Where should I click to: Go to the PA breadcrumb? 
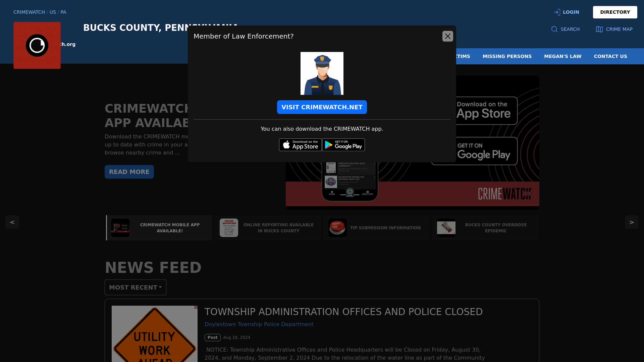point(63,12)
